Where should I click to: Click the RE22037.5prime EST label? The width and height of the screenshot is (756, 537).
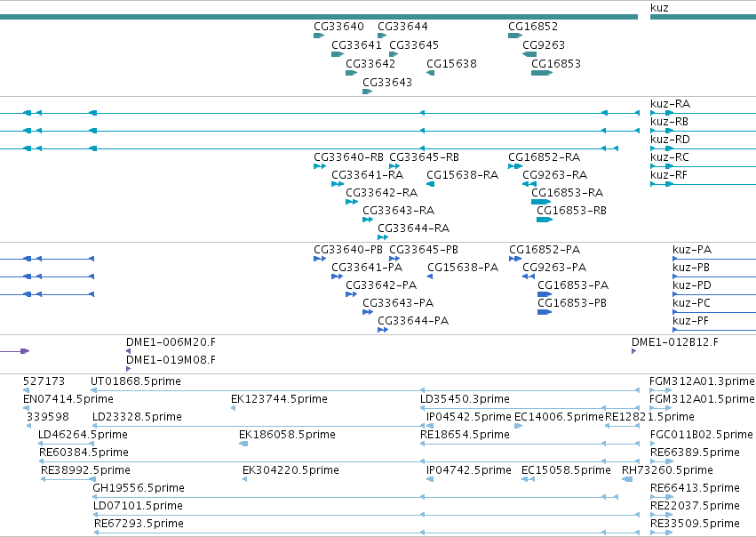[695, 506]
